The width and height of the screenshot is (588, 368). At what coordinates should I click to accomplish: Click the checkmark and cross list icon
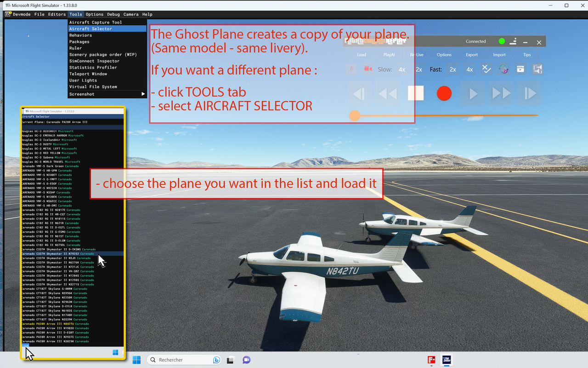click(486, 69)
